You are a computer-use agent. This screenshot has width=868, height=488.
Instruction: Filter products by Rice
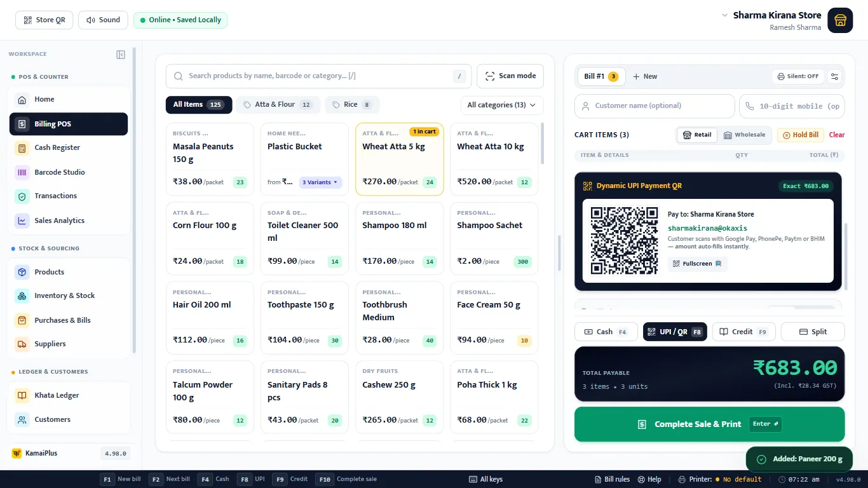[351, 105]
